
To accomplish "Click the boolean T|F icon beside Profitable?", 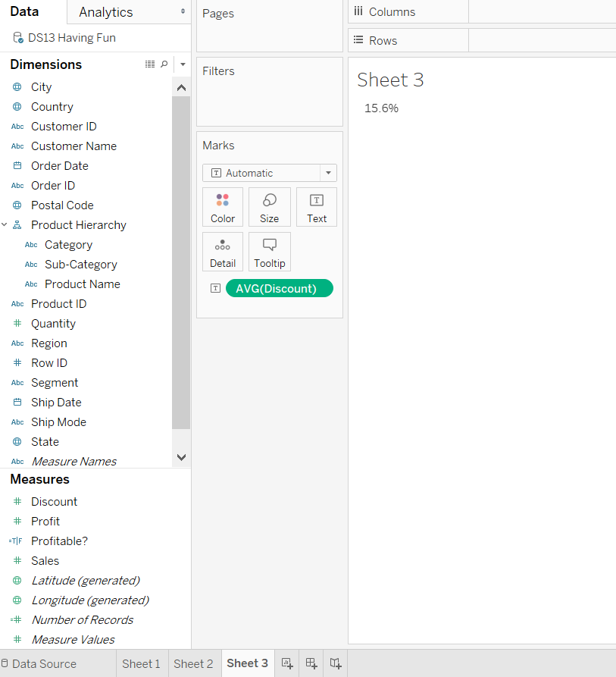I will coord(15,541).
